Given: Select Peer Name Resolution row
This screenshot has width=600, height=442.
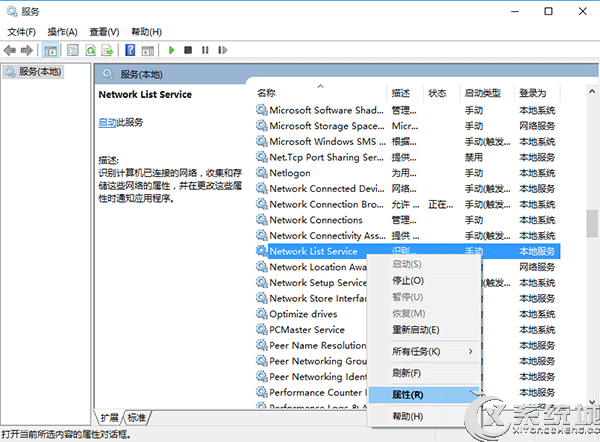Looking at the screenshot, I should tap(311, 345).
